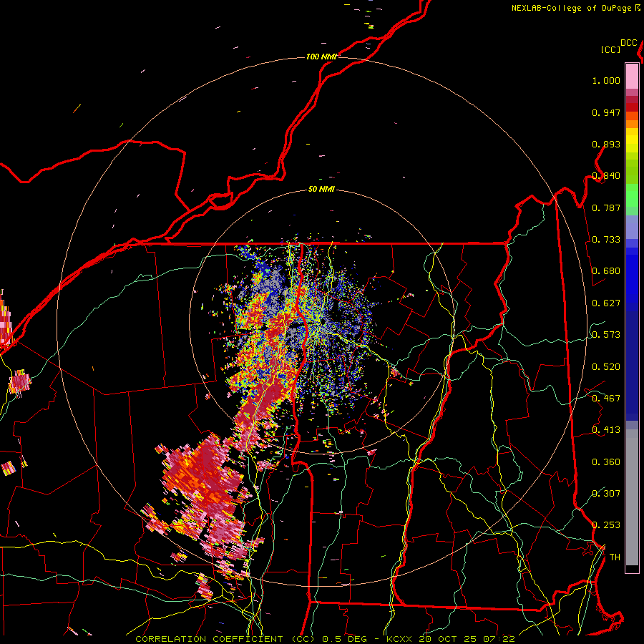Click the 0.787 scale label

(x=606, y=208)
